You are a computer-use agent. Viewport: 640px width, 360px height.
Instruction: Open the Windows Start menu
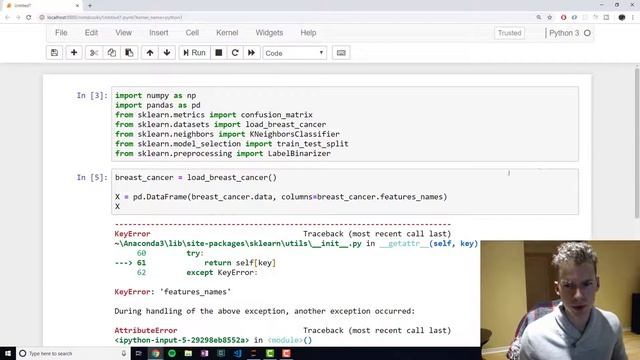(x=8, y=353)
